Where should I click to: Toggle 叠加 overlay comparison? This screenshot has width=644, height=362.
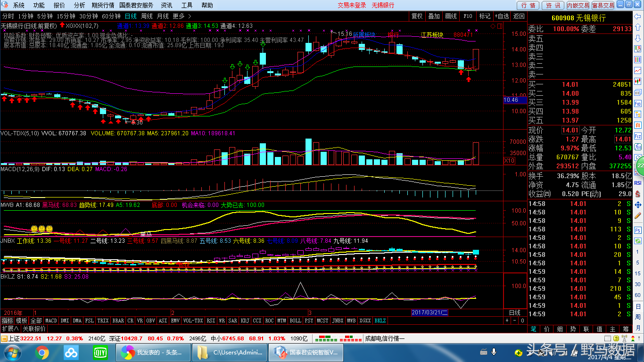coord(434,16)
